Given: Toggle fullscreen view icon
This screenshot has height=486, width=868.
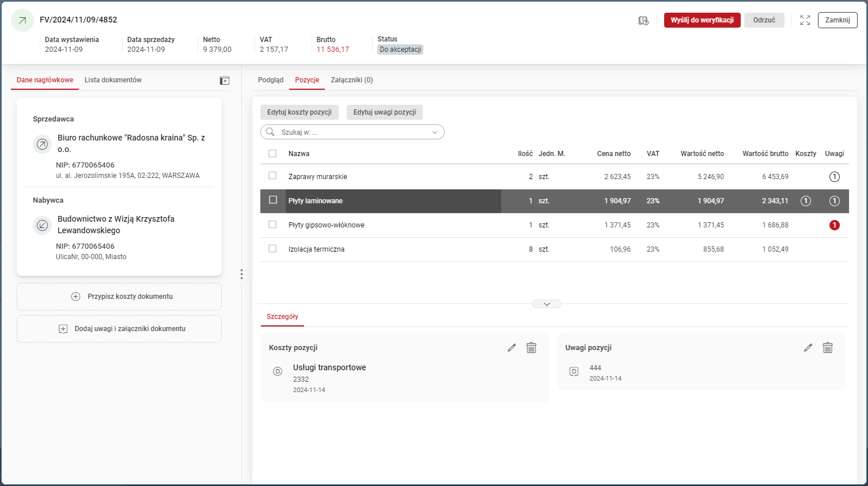Looking at the screenshot, I should tap(805, 20).
